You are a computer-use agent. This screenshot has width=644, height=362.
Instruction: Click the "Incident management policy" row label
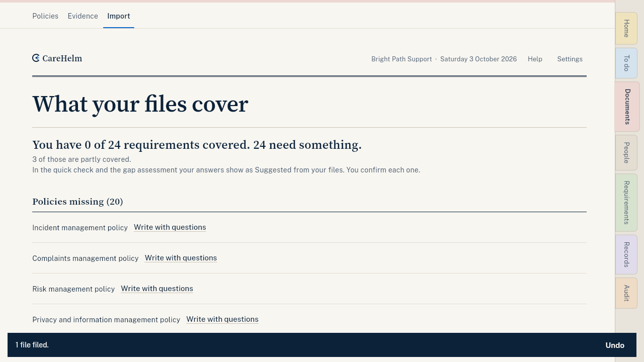click(x=80, y=228)
